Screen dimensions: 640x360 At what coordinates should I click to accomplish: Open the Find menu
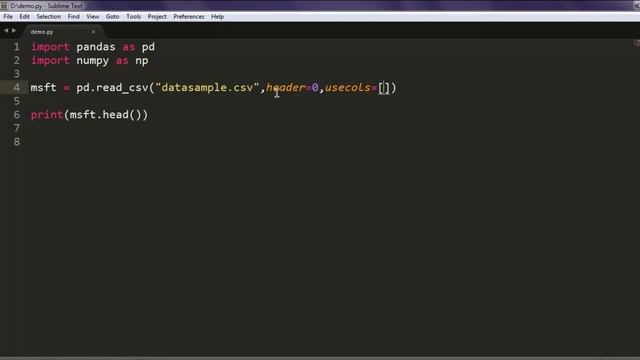click(x=73, y=17)
